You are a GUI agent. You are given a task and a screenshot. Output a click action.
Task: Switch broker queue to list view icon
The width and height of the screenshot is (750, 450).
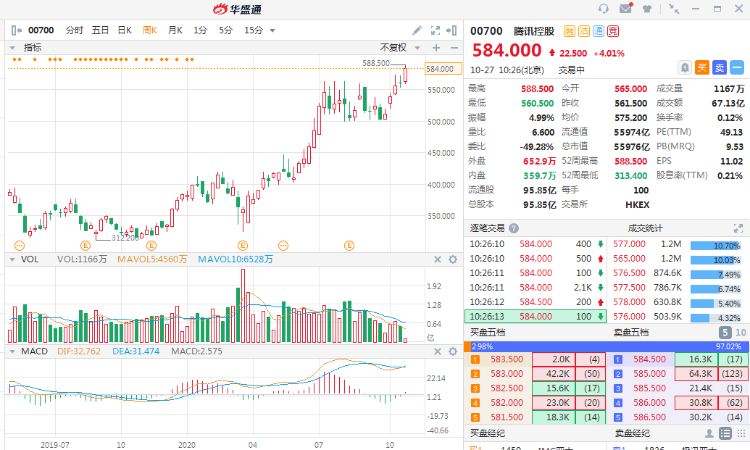coord(726,433)
